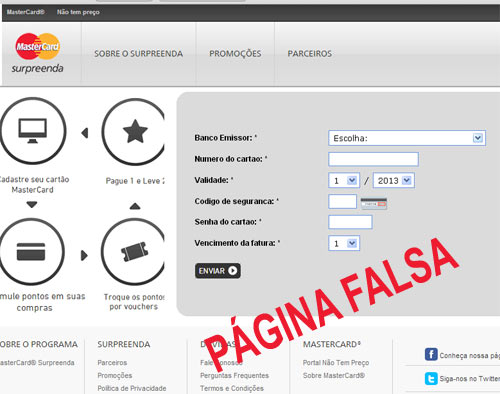Click 'Acumule pontos em suas compras' text
Screen dimensions: 500x394
[42, 302]
